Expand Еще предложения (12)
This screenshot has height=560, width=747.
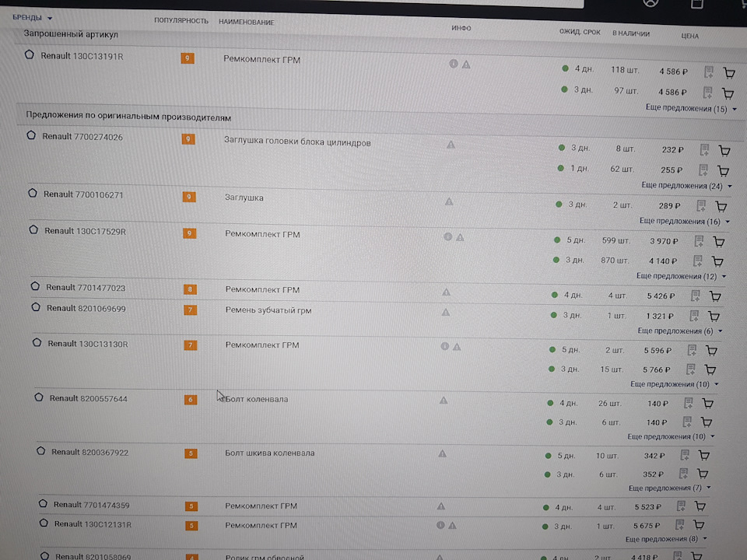pos(682,276)
